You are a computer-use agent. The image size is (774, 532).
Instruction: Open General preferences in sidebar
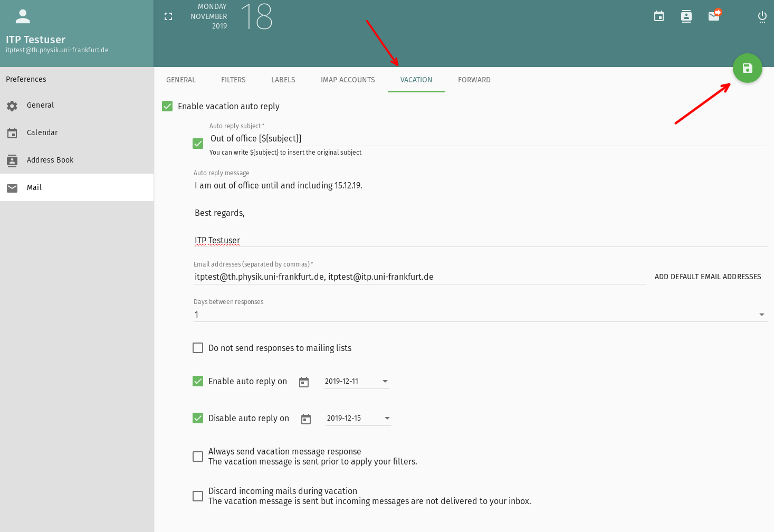click(41, 105)
